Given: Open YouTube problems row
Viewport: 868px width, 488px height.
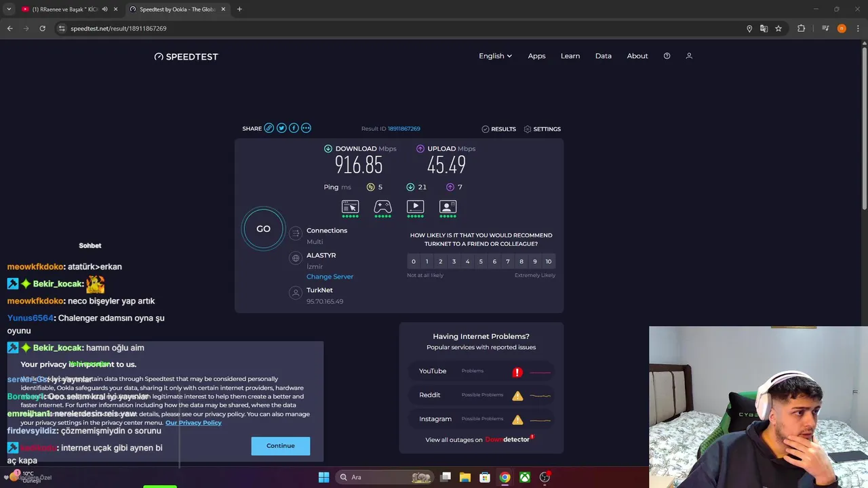Looking at the screenshot, I should tap(481, 371).
